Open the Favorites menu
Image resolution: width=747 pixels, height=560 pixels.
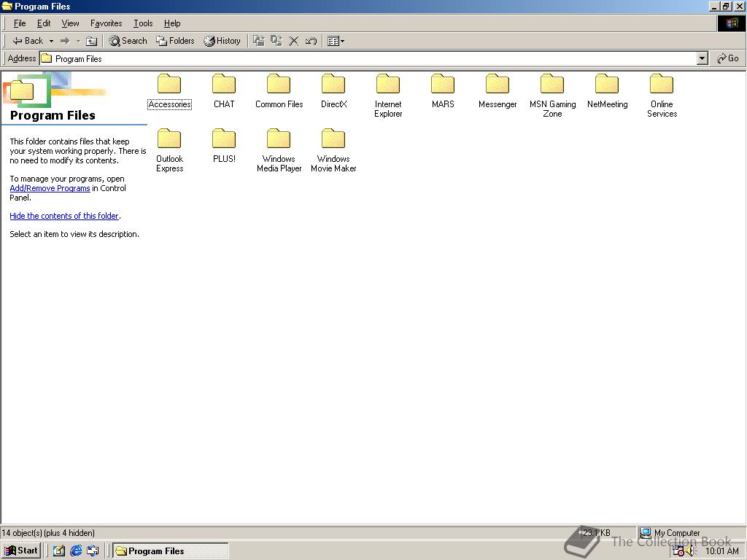107,23
